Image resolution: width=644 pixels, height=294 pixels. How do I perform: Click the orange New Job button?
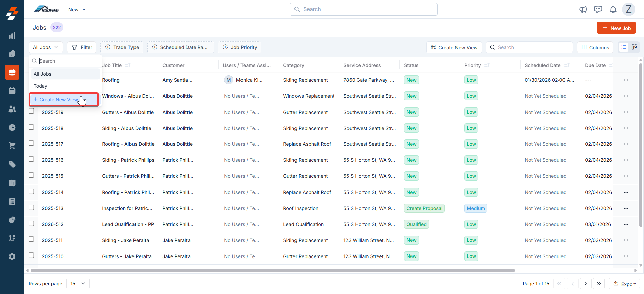pos(616,28)
